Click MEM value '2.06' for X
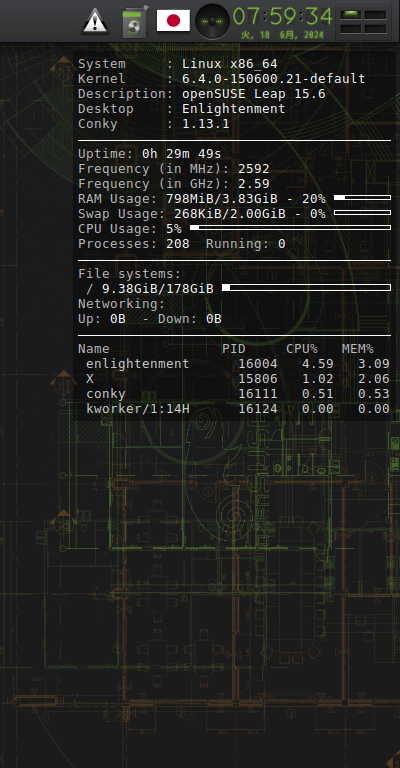The width and height of the screenshot is (400, 768). (x=374, y=379)
